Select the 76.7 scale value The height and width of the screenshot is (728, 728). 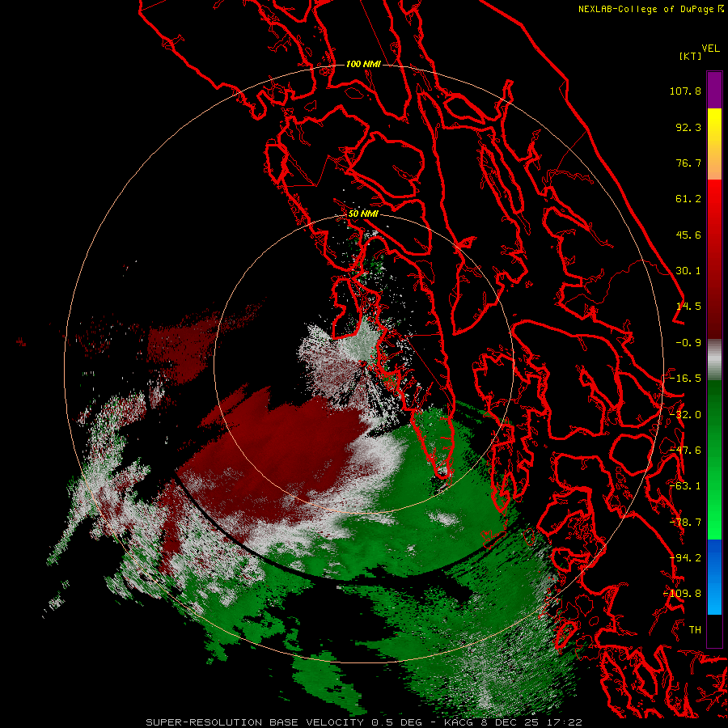(x=688, y=163)
